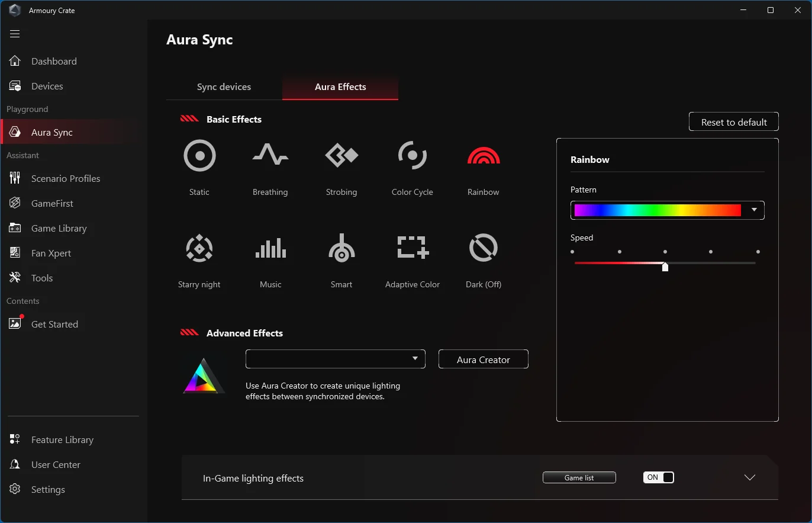This screenshot has width=812, height=523.
Task: Switch to the Sync devices tab
Action: click(x=224, y=86)
